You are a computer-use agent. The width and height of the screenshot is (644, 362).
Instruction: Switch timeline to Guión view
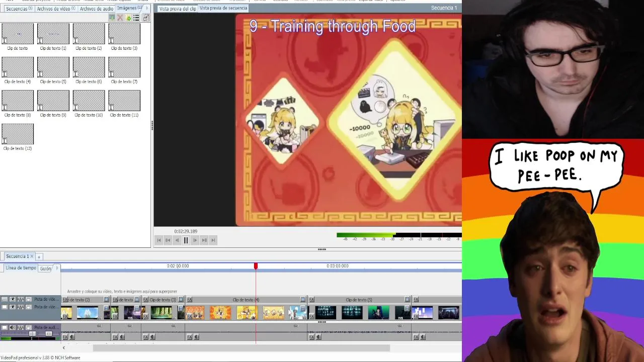click(x=46, y=268)
